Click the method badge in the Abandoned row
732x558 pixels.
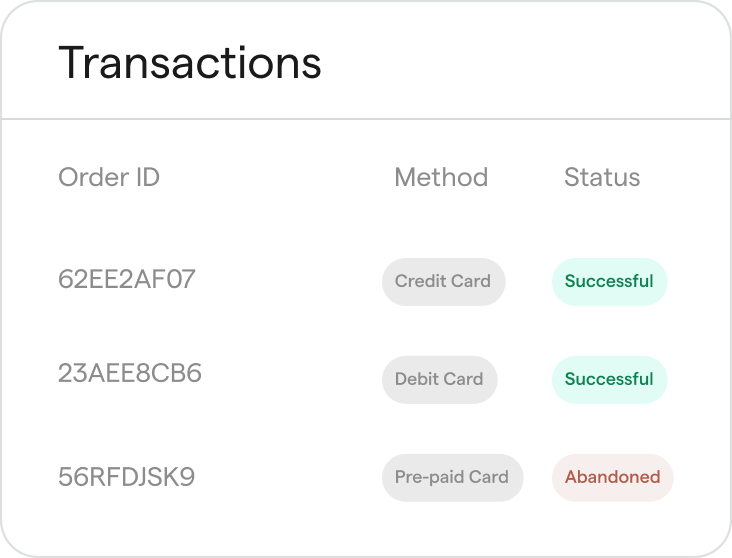pyautogui.click(x=452, y=477)
